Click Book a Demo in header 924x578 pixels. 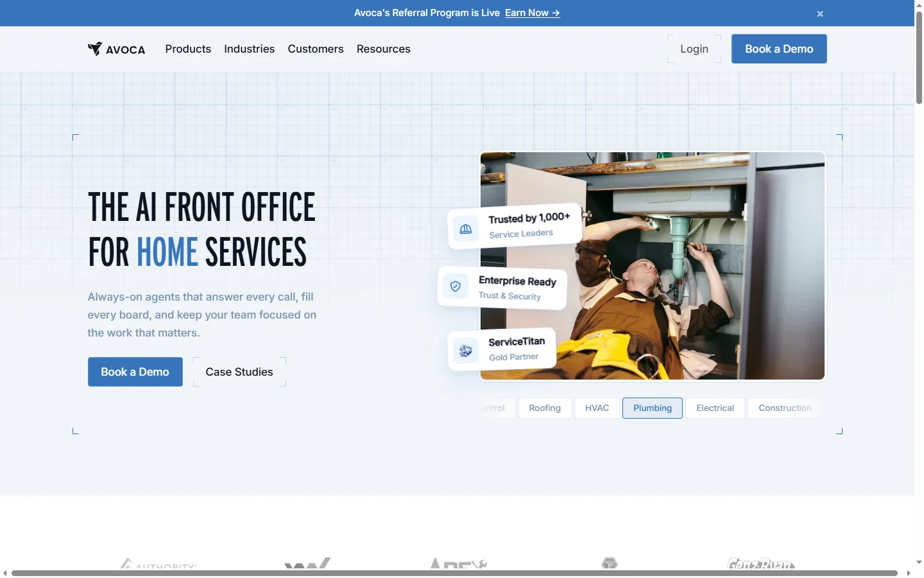779,49
